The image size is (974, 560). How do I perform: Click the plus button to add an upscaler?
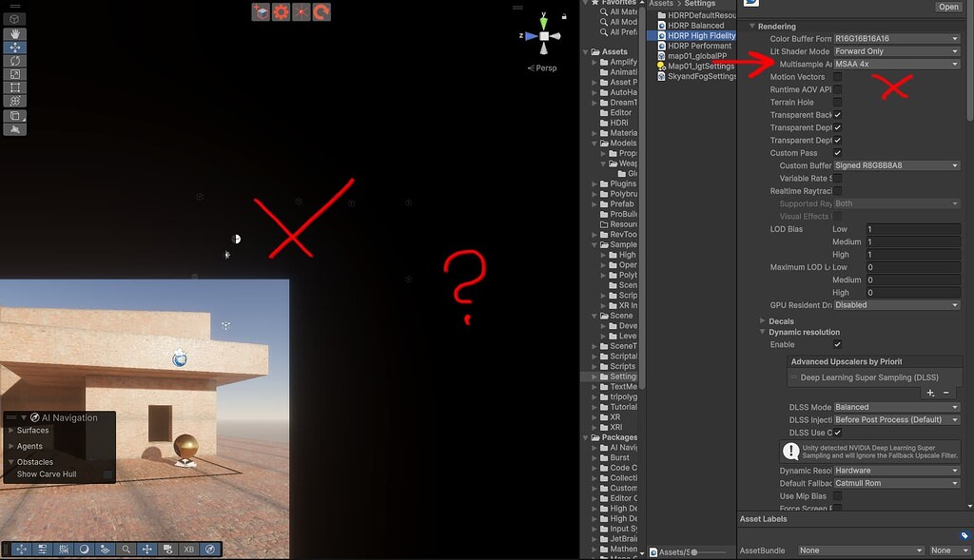930,393
